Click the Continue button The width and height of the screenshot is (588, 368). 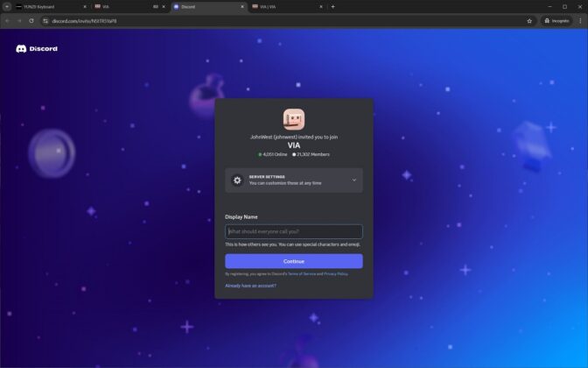294,261
